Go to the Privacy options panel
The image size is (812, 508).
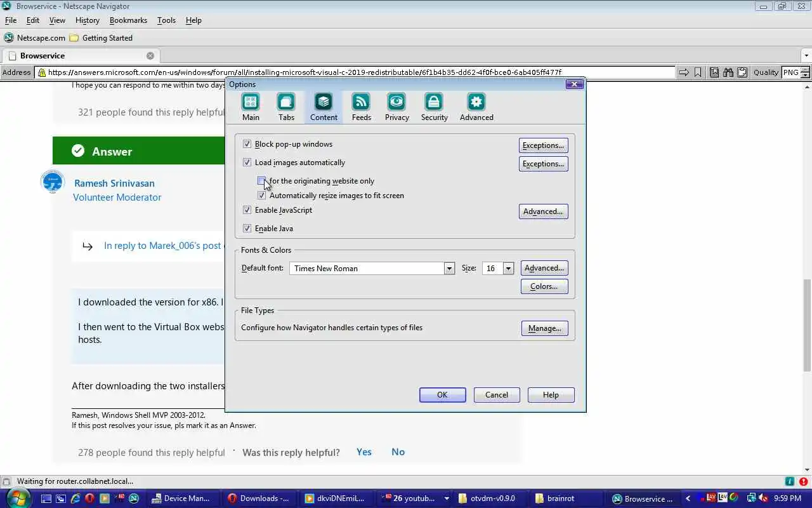coord(396,107)
